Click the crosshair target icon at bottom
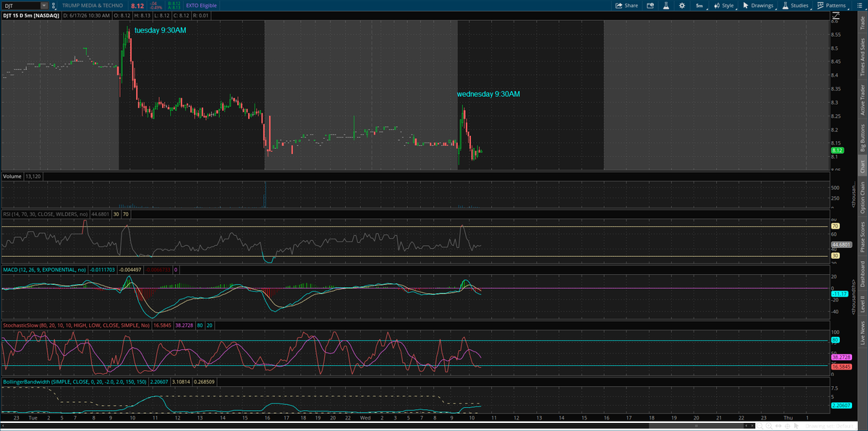The image size is (868, 431). tap(787, 426)
